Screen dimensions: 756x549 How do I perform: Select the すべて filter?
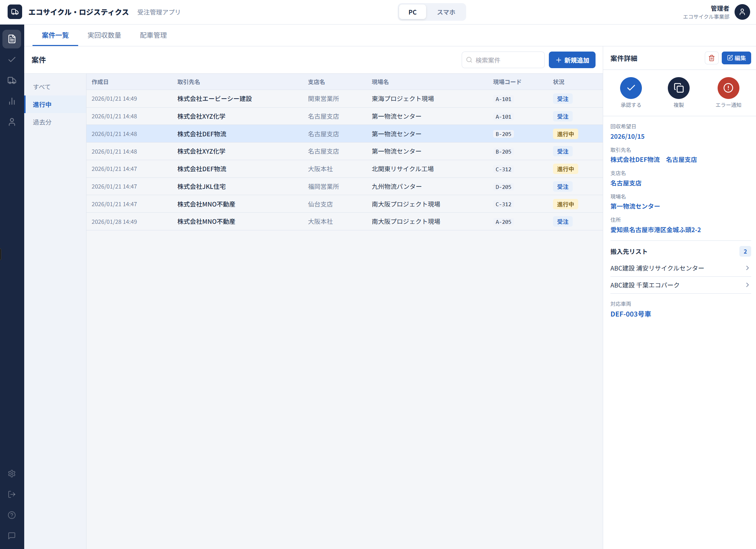(x=55, y=87)
